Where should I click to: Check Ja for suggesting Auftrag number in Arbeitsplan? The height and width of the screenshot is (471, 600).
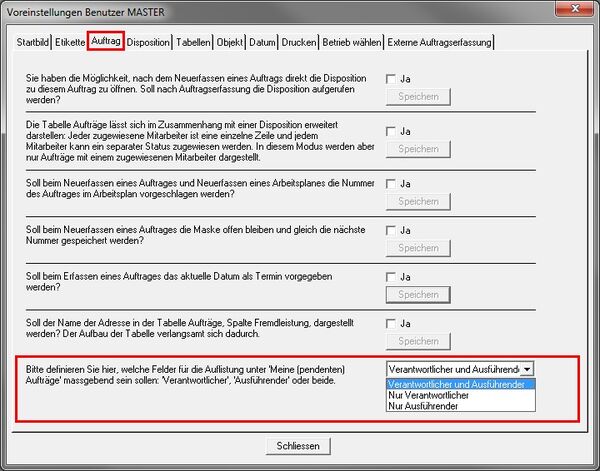click(392, 183)
